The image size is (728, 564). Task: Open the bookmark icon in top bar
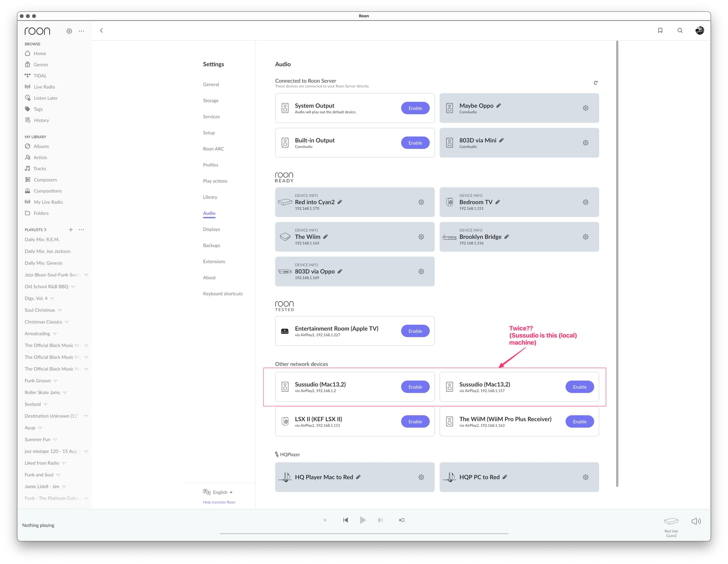[660, 30]
